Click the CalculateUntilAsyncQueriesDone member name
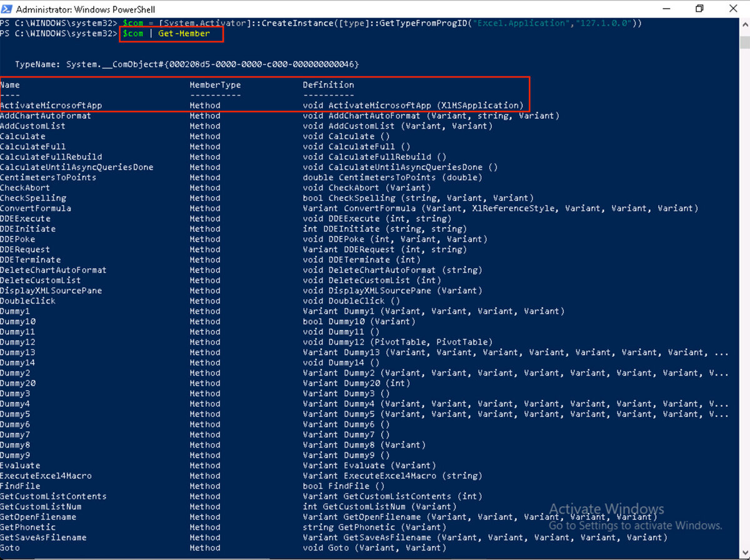 76,167
